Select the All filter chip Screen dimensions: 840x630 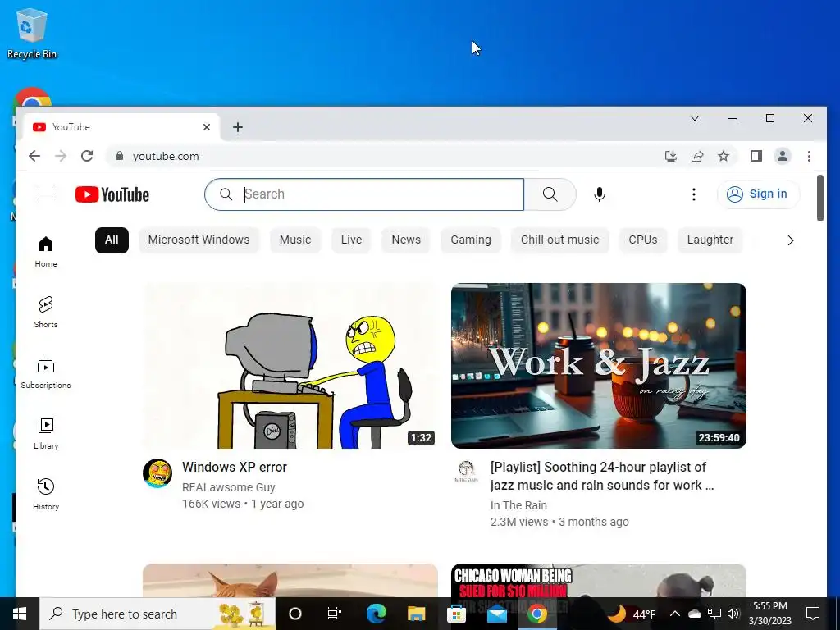112,240
